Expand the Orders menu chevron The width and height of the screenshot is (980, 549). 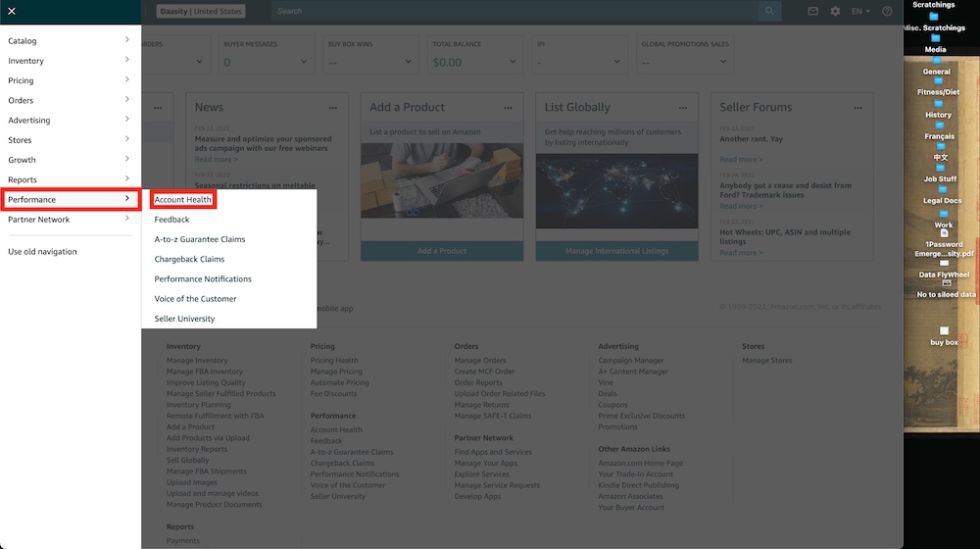tap(126, 99)
